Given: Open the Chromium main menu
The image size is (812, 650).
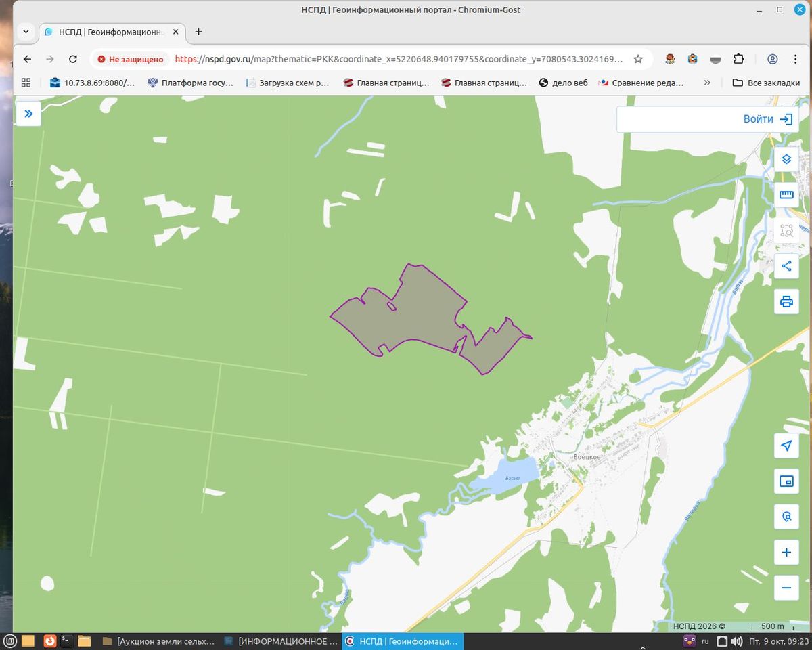Looking at the screenshot, I should (x=795, y=59).
